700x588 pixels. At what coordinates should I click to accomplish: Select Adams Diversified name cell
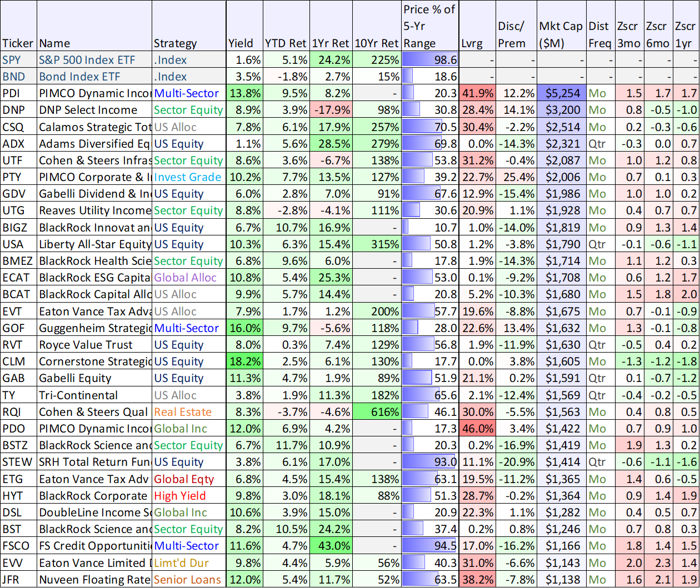[x=94, y=144]
